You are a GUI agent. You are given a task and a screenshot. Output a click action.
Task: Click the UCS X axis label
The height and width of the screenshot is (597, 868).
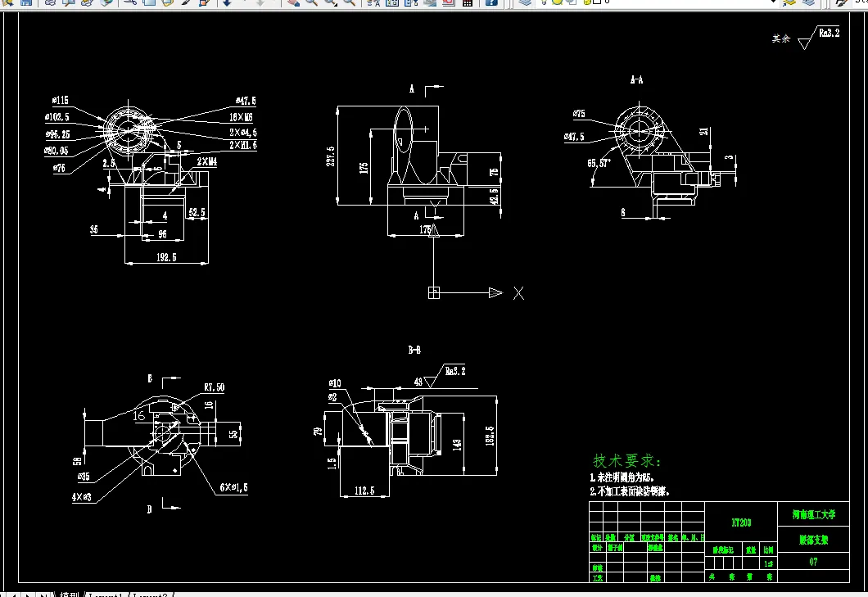pos(518,293)
